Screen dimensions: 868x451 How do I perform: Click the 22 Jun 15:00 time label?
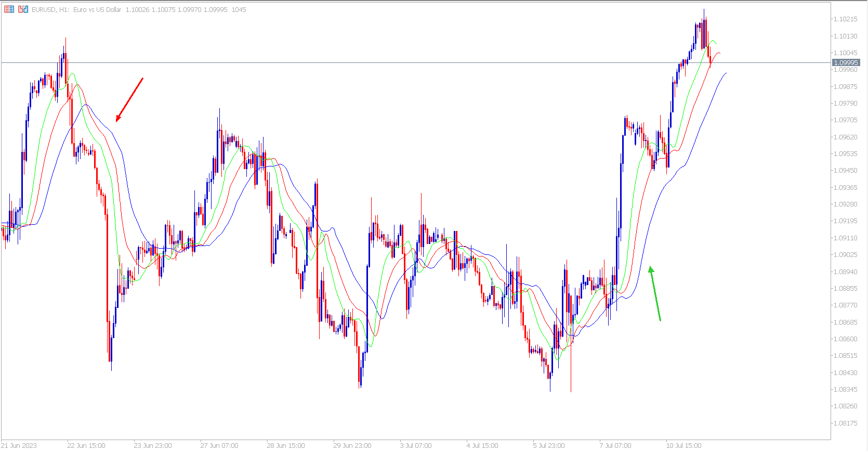[x=86, y=446]
